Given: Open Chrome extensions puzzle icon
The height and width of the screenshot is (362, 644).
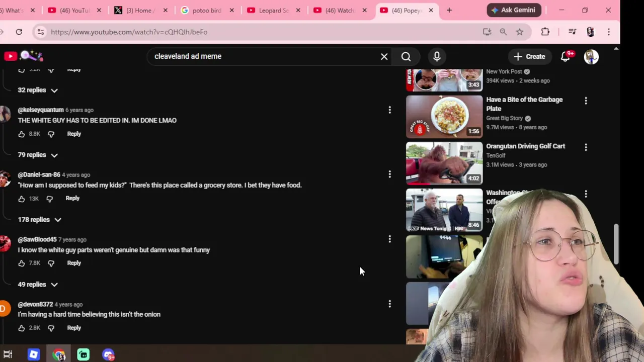Looking at the screenshot, I should [x=545, y=32].
